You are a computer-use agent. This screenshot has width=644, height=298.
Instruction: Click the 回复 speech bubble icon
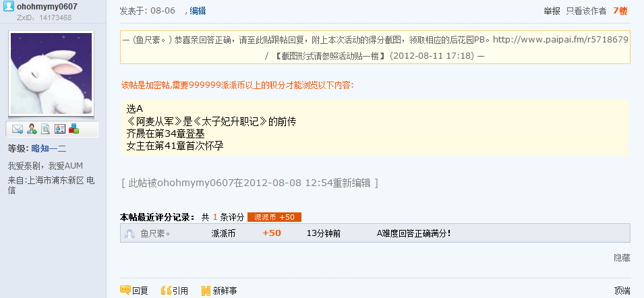pyautogui.click(x=125, y=290)
